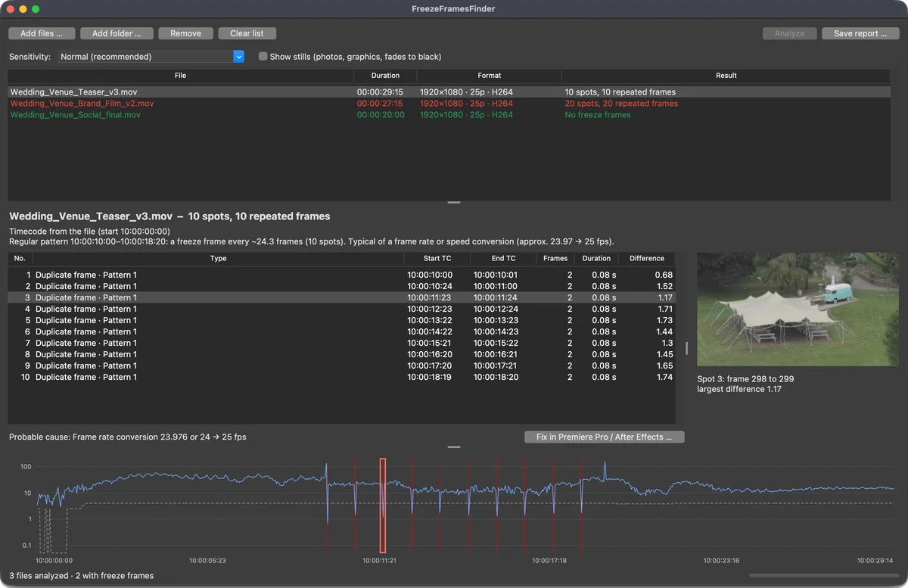This screenshot has width=908, height=588.
Task: Click End TC 10:00:18:20 cell
Action: coord(496,377)
